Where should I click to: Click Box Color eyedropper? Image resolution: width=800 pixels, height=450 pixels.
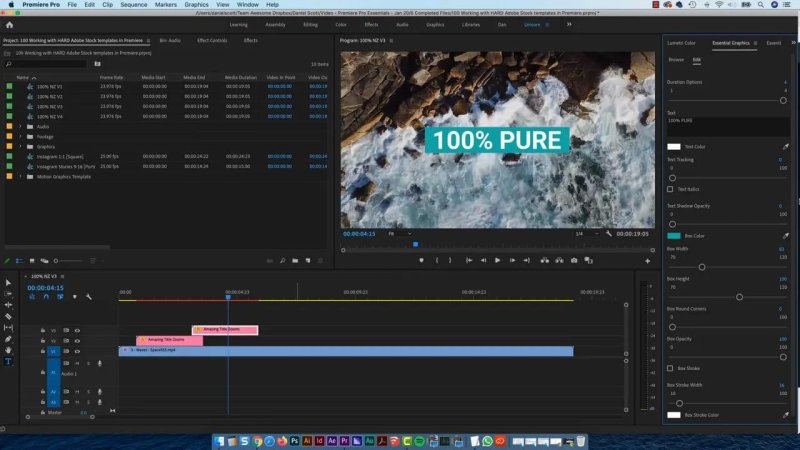(786, 236)
